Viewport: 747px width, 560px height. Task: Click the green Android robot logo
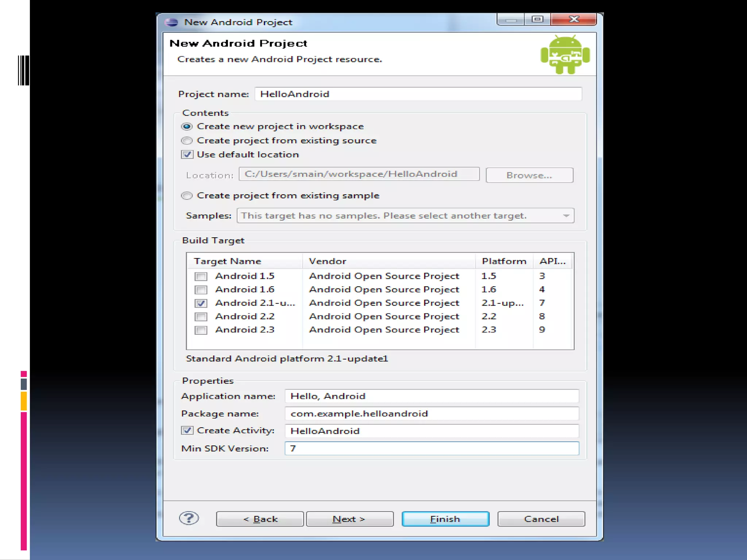565,55
